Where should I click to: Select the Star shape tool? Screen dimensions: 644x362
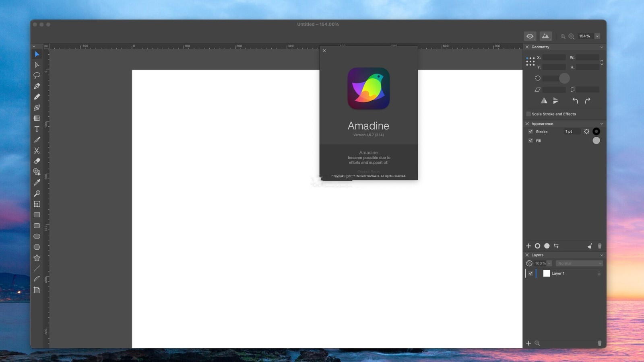[37, 258]
